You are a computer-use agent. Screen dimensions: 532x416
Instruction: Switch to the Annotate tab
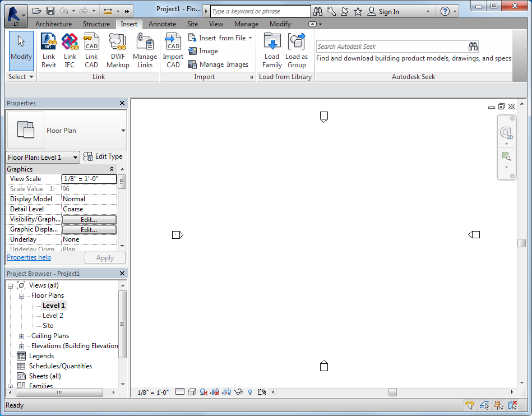pos(162,24)
